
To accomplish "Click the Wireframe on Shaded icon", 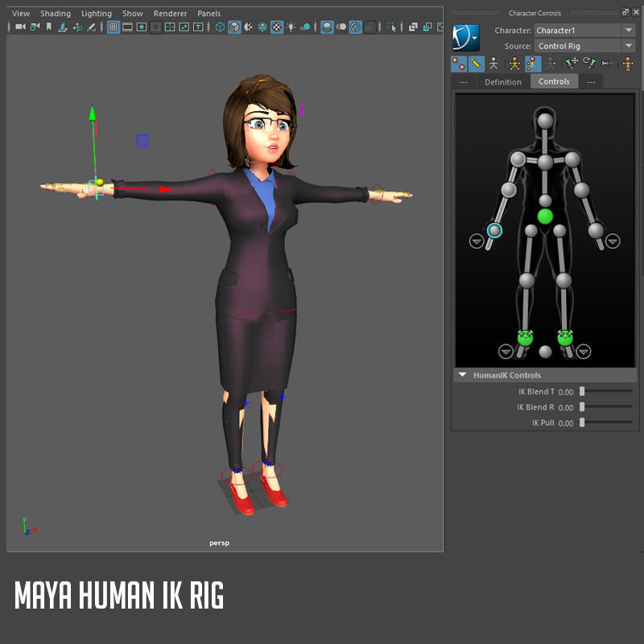I will pos(262,27).
